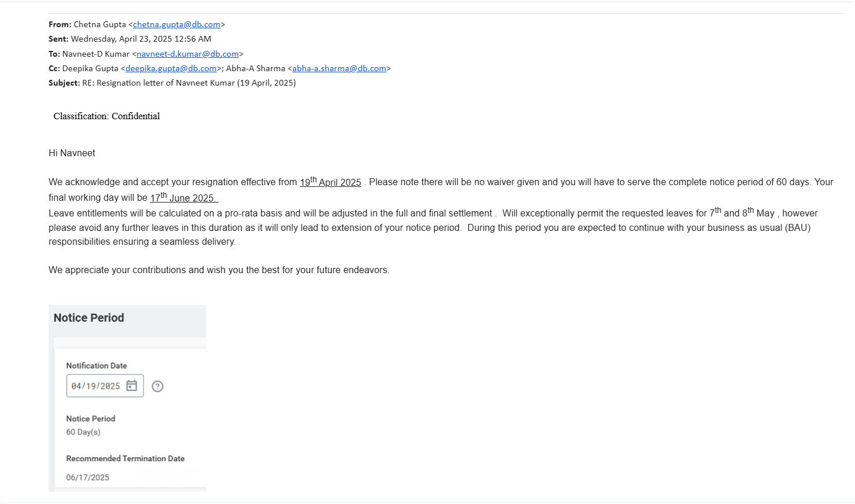Click the 60 Day(s) notice value
Screen dimensions: 855x504
83,432
